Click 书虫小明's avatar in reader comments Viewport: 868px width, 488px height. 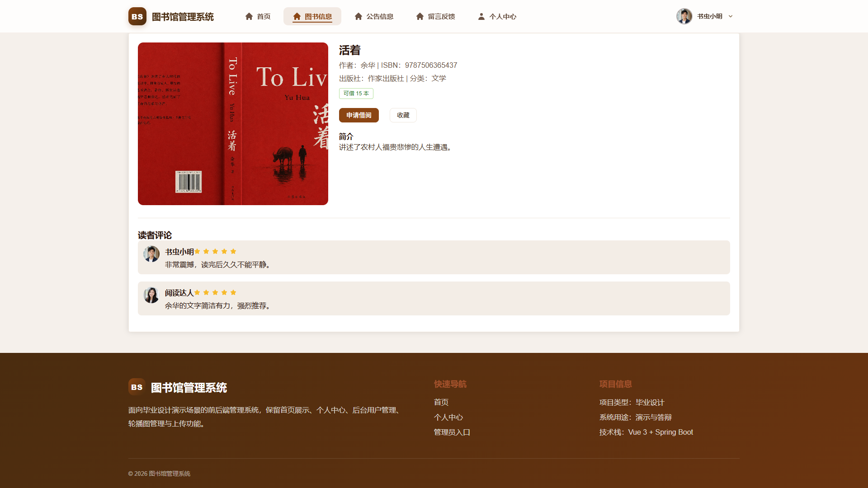[x=151, y=254]
